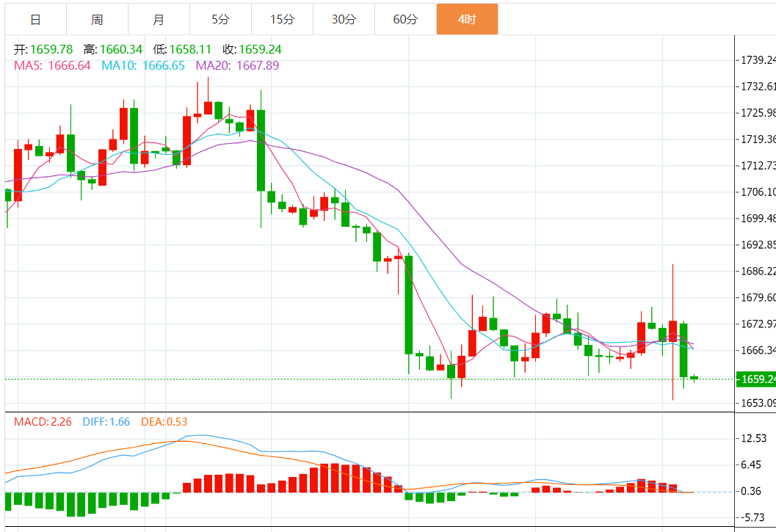Click the MACD:2.26 value label

point(43,422)
